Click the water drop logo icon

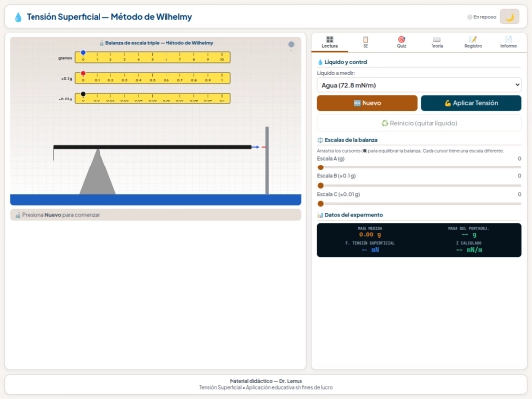click(18, 17)
